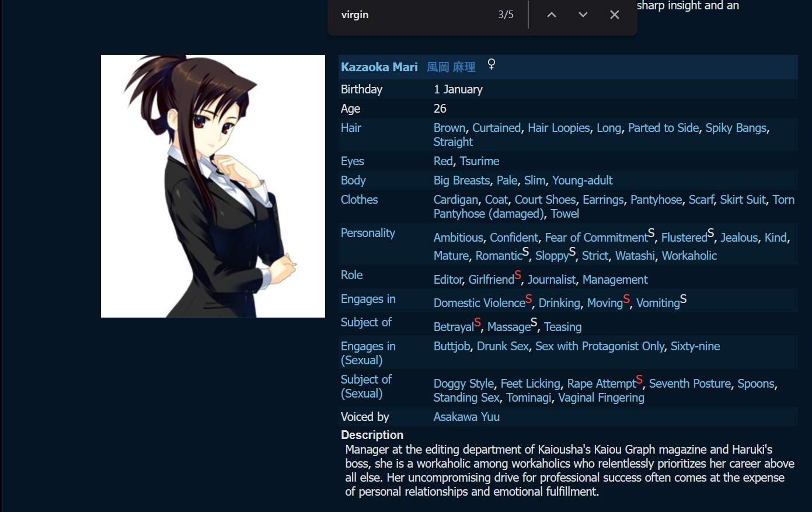Image resolution: width=812 pixels, height=512 pixels.
Task: Open the Earrings trait link
Action: coord(603,200)
